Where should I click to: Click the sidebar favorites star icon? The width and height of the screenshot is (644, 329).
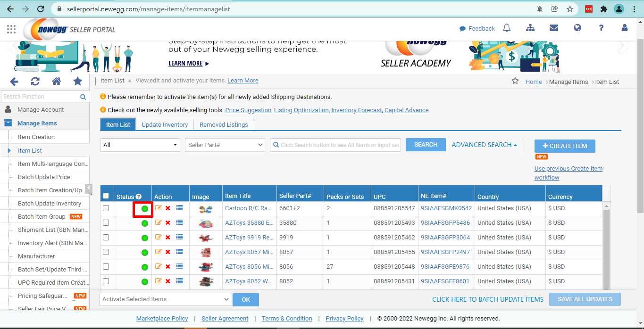(78, 82)
